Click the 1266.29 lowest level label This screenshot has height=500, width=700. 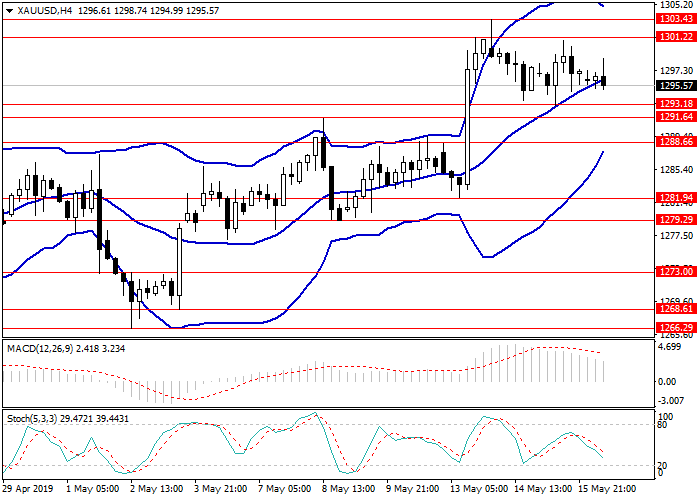tap(677, 327)
